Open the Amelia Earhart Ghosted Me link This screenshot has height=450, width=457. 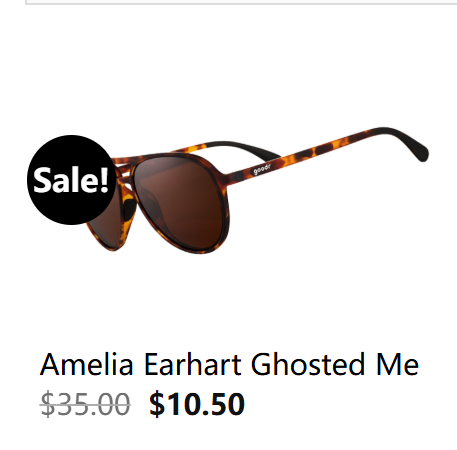(229, 364)
